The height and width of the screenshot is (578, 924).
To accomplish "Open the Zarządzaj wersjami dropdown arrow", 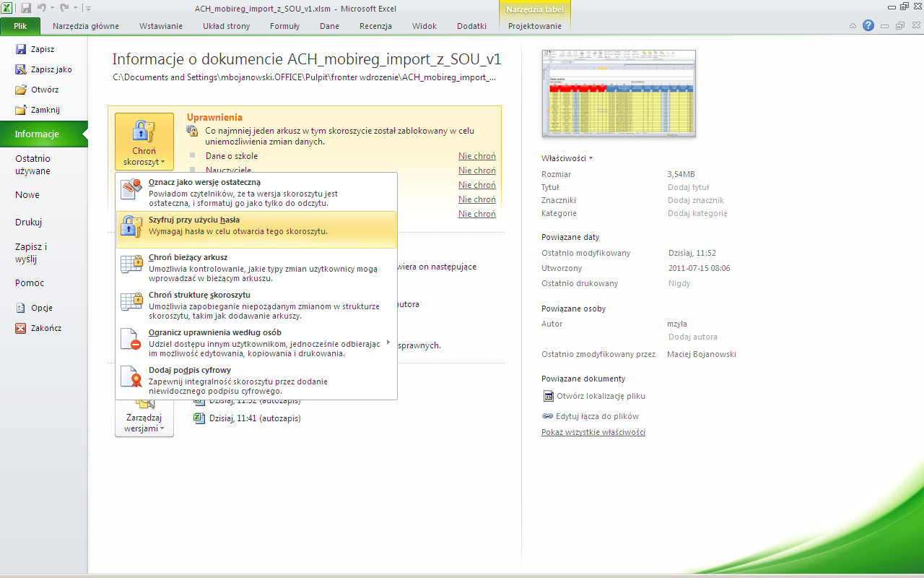I will point(162,429).
